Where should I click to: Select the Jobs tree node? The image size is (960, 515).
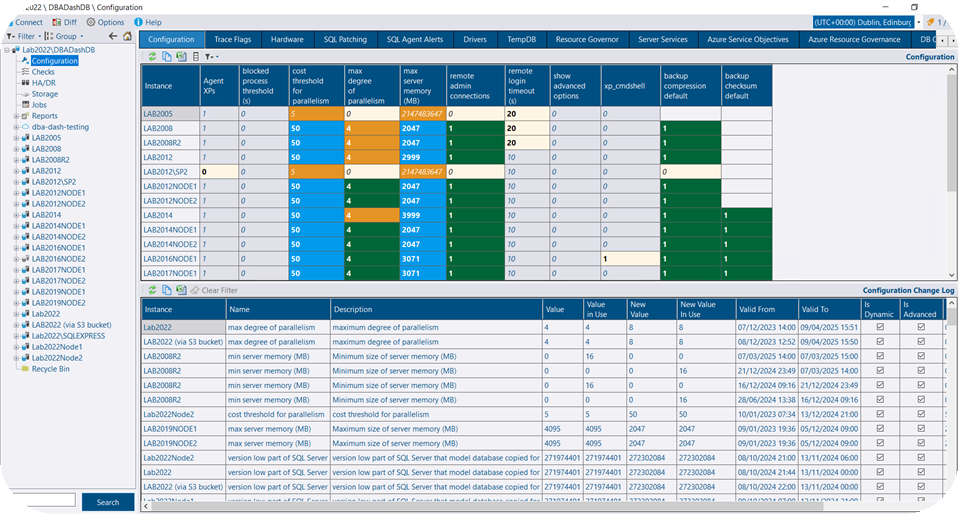[x=39, y=105]
